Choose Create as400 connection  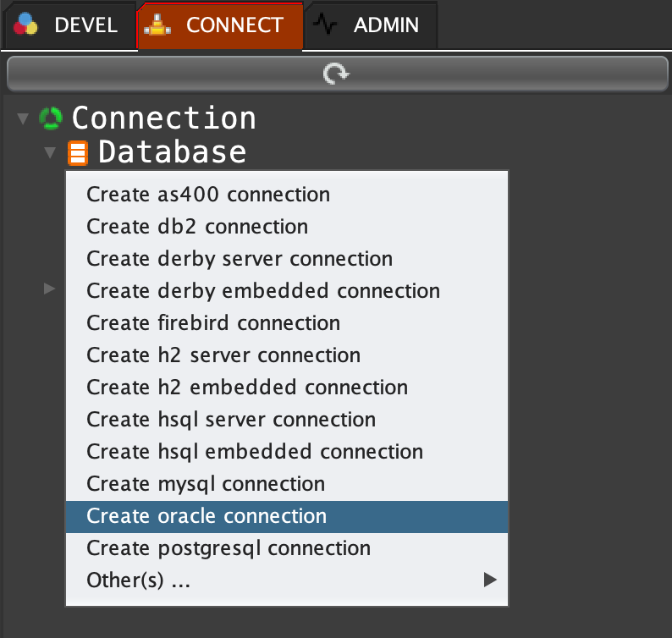(208, 195)
